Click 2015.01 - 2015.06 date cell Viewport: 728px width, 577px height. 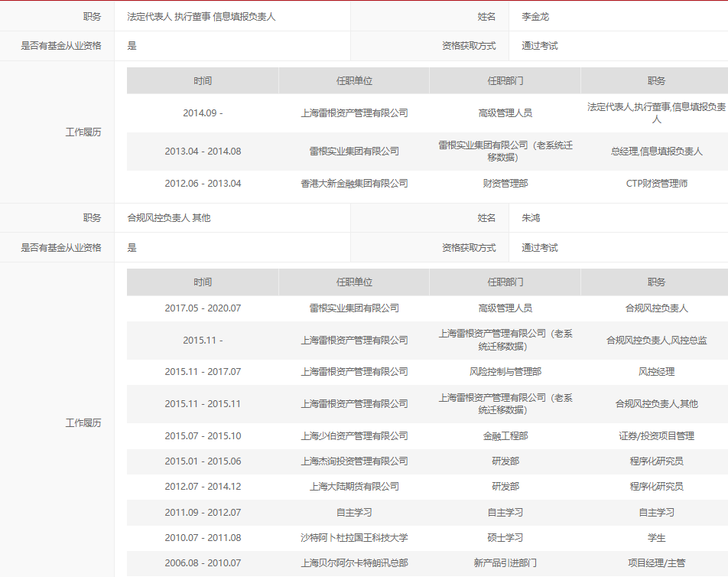pos(203,461)
